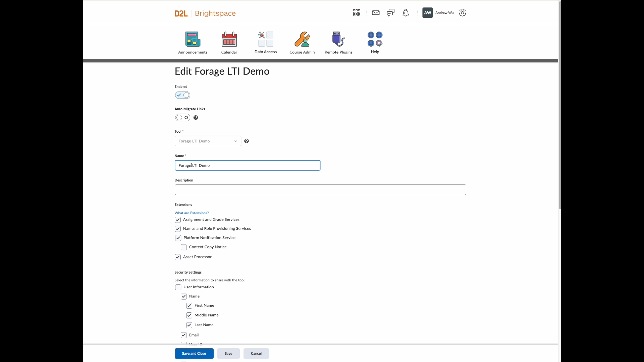Image resolution: width=644 pixels, height=362 pixels.
Task: Open the admin tools gear icon
Action: point(463,13)
